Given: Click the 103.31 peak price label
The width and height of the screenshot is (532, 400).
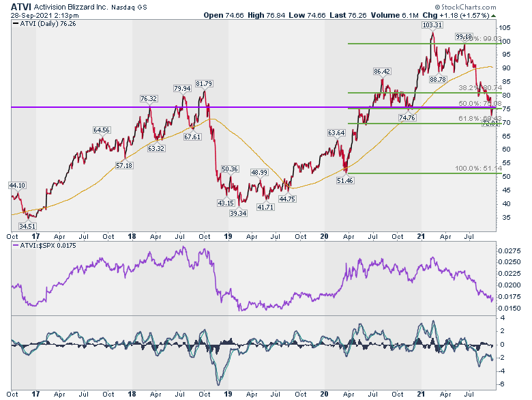Looking at the screenshot, I should [432, 25].
